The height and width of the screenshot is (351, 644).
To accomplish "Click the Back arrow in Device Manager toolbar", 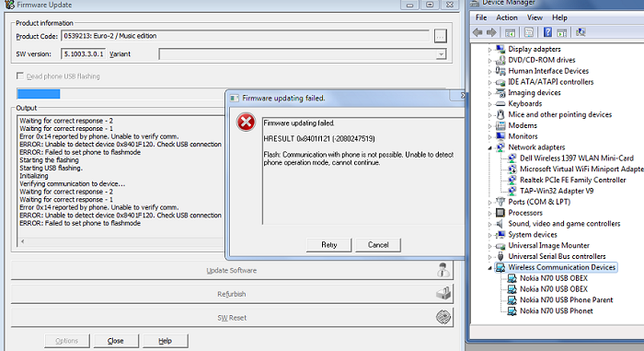I will click(x=477, y=32).
